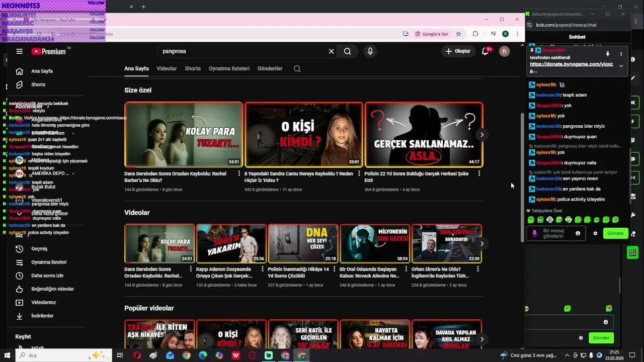Unpin message with pin icon
644x362 pixels.
[x=608, y=54]
